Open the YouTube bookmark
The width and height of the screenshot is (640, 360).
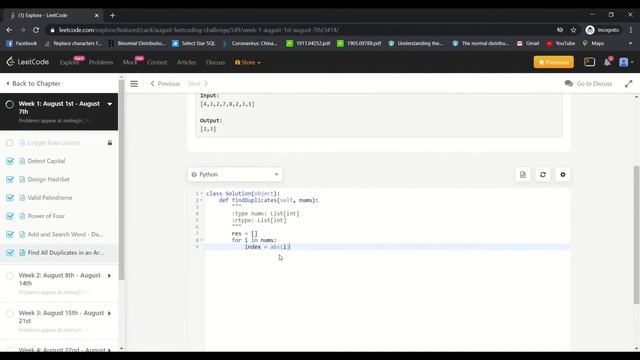point(560,43)
